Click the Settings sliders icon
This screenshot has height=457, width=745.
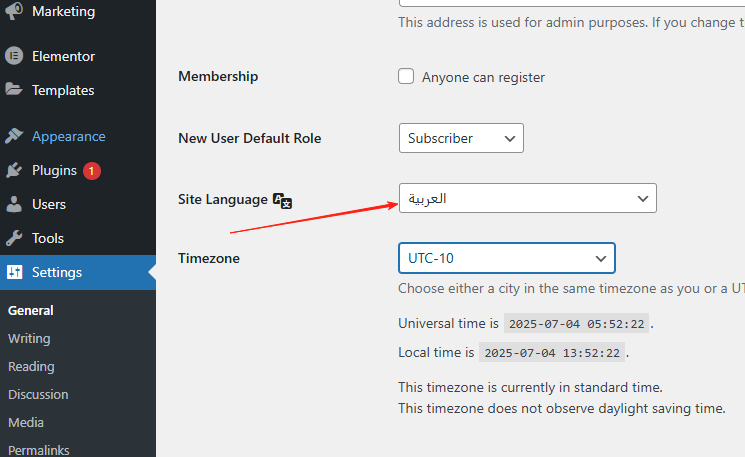14,272
